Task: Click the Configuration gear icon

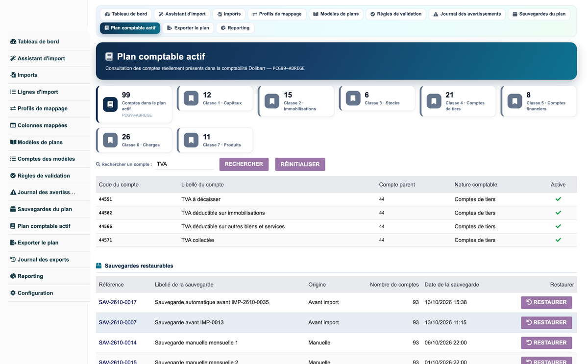Action: click(x=13, y=293)
